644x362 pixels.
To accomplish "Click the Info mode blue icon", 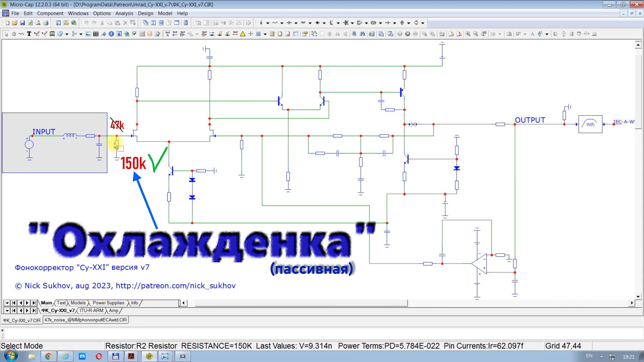I will click(x=111, y=34).
